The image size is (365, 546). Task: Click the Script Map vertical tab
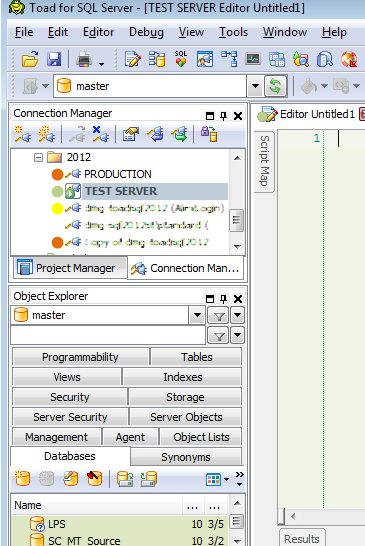(x=264, y=161)
